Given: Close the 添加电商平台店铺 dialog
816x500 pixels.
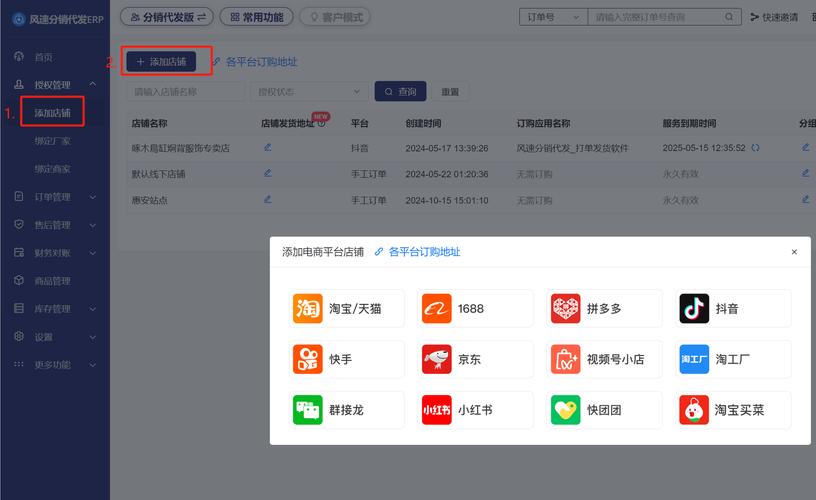Looking at the screenshot, I should click(x=794, y=252).
